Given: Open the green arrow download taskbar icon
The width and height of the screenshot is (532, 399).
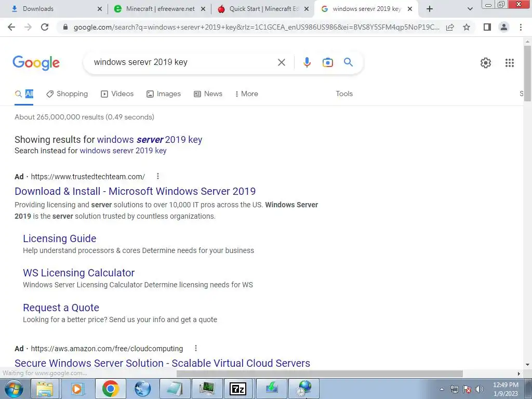Looking at the screenshot, I should pos(271,389).
